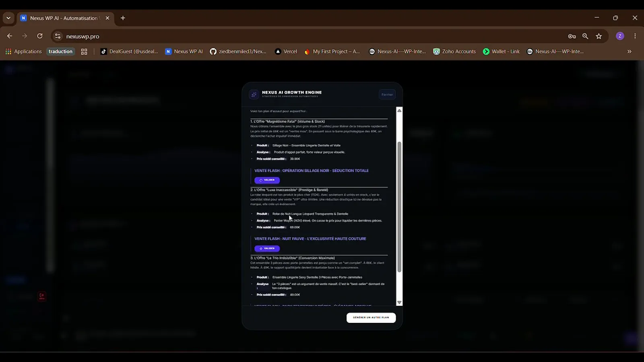Reload the nexuswp.pro page
This screenshot has width=644, height=362.
tap(39, 36)
